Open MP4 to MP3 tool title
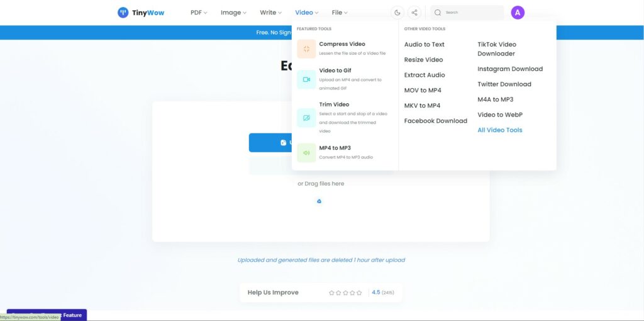This screenshot has height=321, width=644. pyautogui.click(x=335, y=148)
